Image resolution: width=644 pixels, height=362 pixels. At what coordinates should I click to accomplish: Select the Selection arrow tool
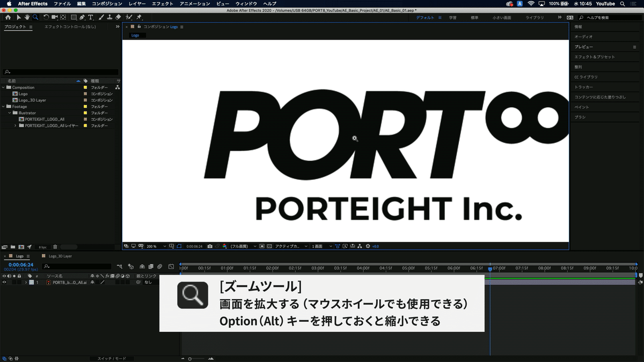(19, 17)
